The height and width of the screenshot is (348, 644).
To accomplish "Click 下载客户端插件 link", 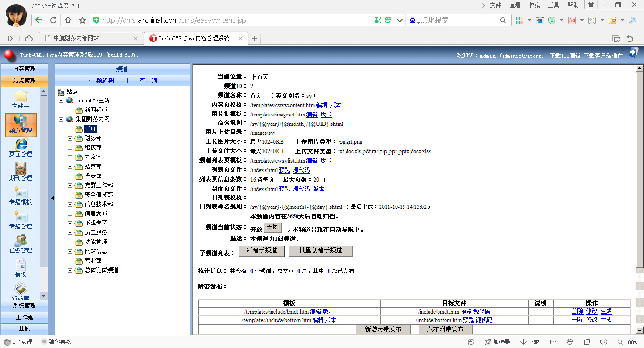I will point(603,56).
